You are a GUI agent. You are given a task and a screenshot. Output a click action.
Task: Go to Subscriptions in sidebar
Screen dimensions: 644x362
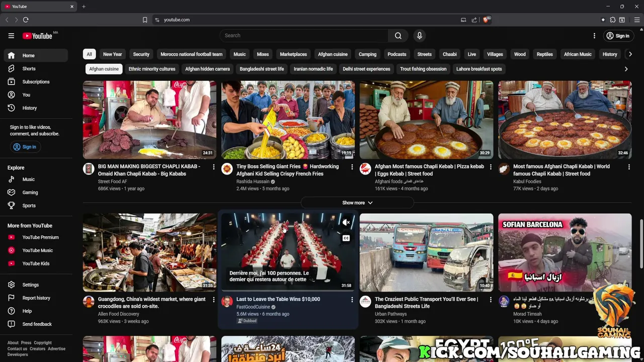36,81
